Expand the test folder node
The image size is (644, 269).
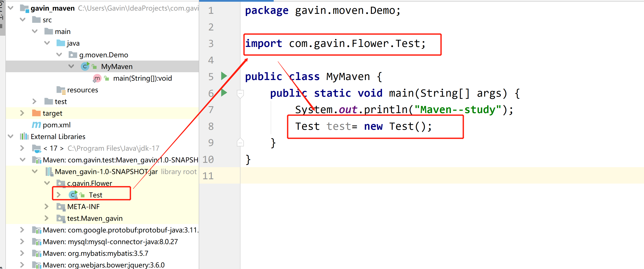[35, 101]
